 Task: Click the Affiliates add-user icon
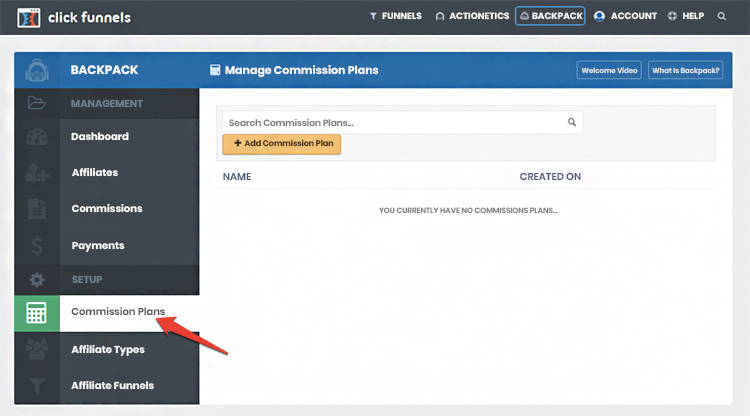(37, 173)
